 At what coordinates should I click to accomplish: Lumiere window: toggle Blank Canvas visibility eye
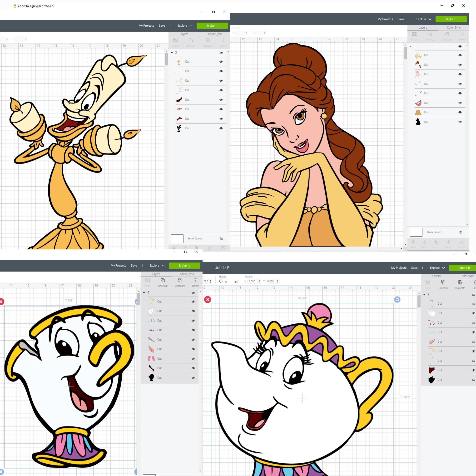(222, 239)
